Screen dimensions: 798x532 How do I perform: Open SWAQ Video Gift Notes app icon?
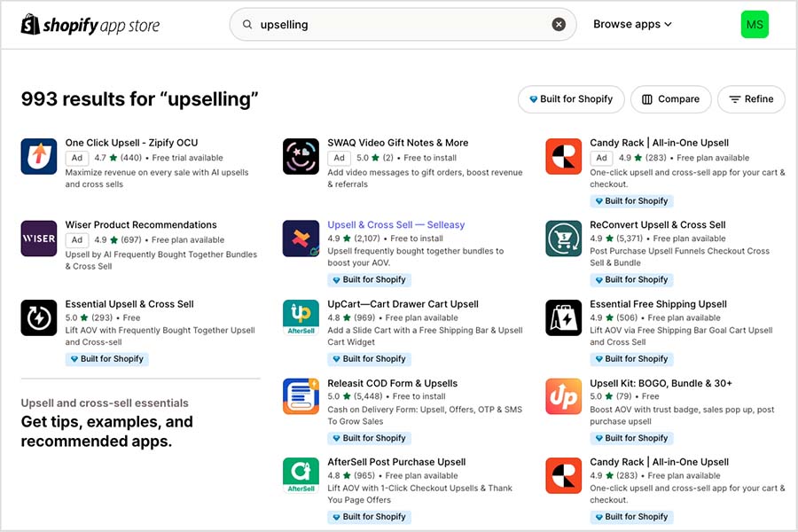pos(301,156)
